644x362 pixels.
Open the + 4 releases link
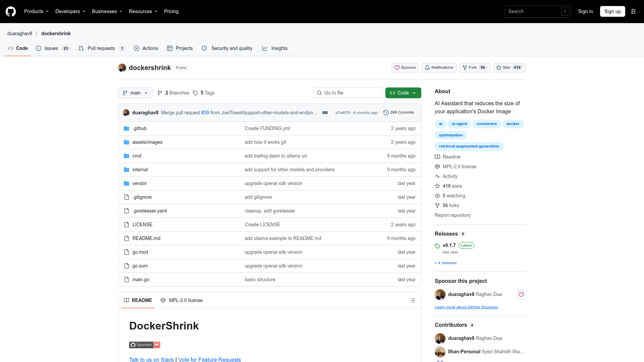point(445,263)
